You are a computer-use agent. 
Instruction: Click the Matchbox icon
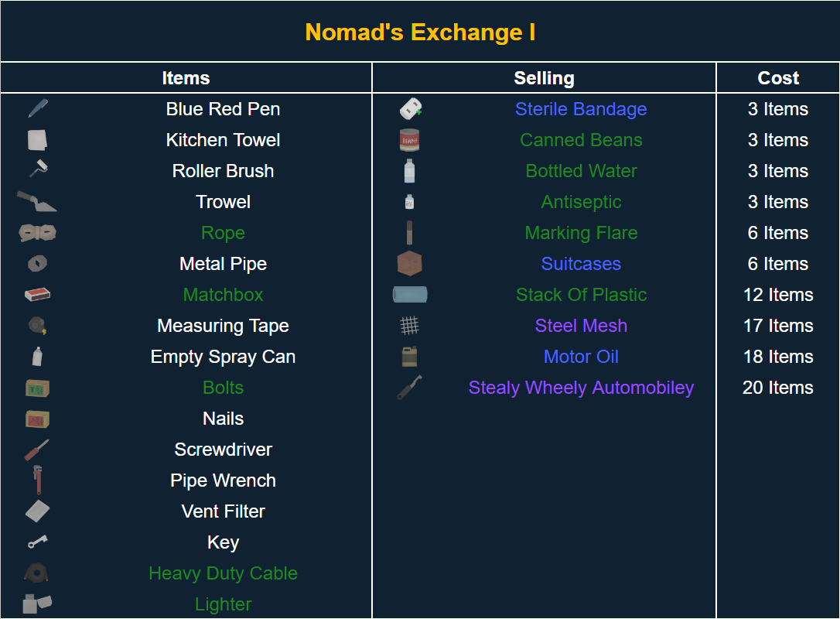37,295
